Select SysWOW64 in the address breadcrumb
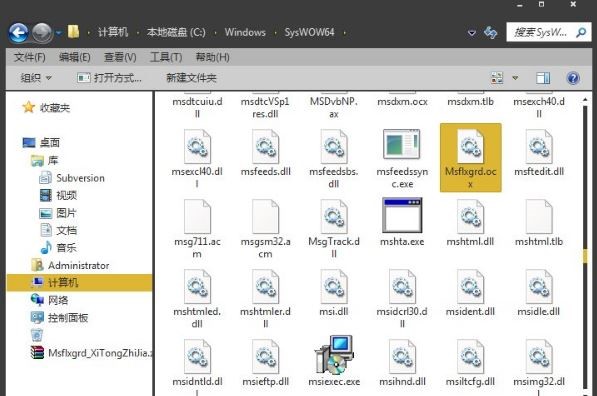597x396 pixels. [309, 32]
